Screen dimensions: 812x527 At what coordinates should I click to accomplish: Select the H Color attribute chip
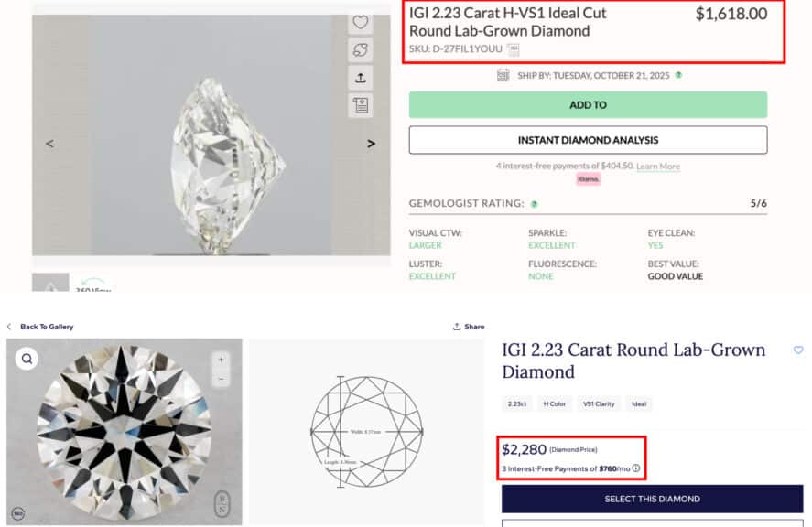[x=553, y=403]
